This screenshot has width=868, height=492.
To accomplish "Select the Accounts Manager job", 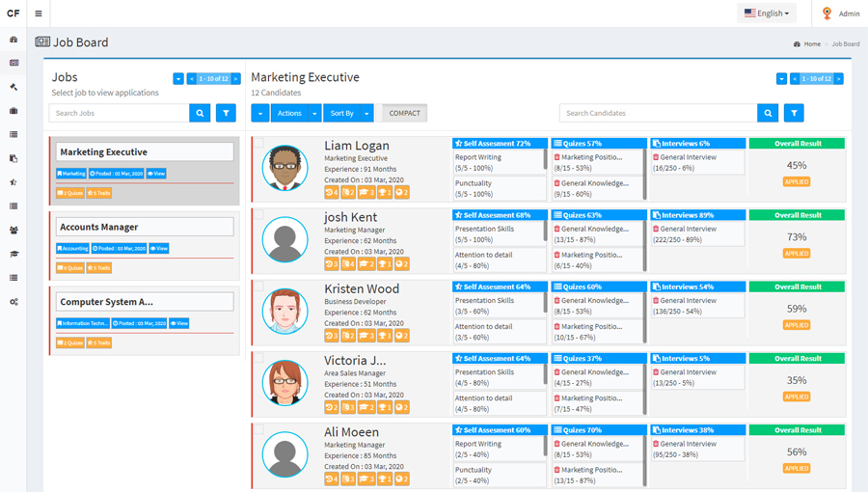I will pyautogui.click(x=144, y=227).
